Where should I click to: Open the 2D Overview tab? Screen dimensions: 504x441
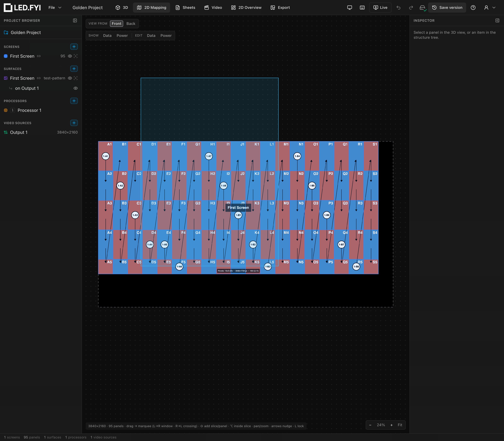[246, 8]
